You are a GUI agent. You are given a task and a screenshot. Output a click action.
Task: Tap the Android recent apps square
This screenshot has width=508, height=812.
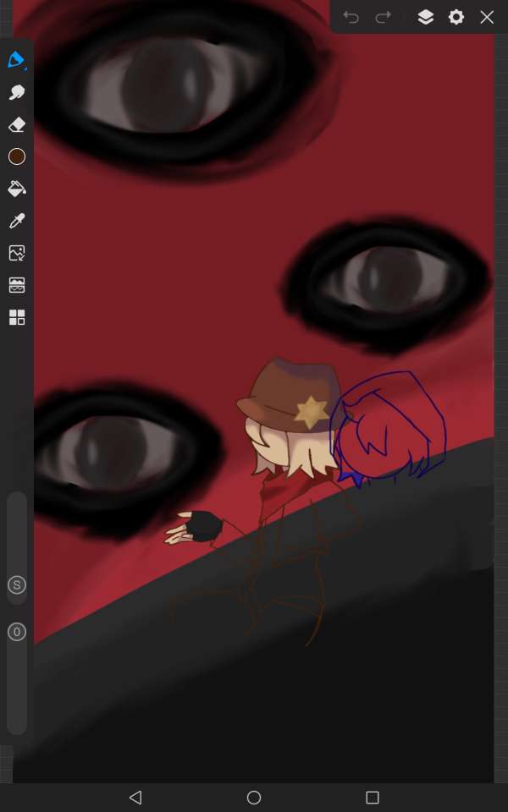click(373, 797)
